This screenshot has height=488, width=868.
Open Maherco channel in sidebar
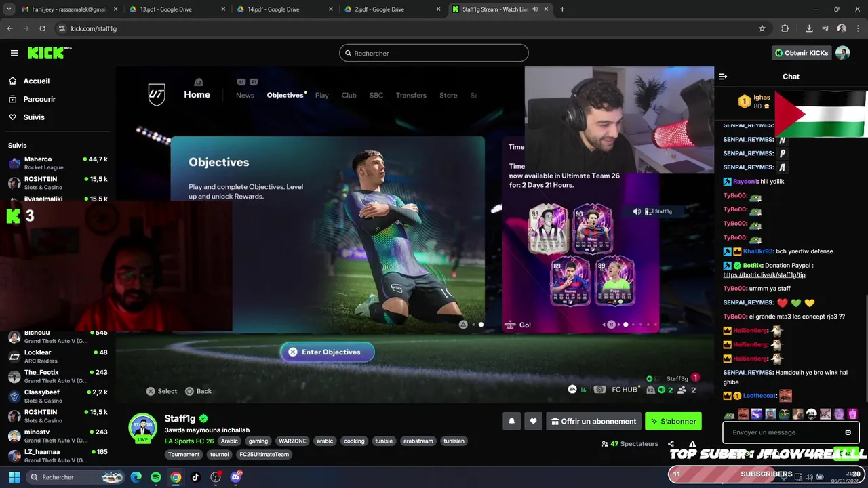point(58,163)
